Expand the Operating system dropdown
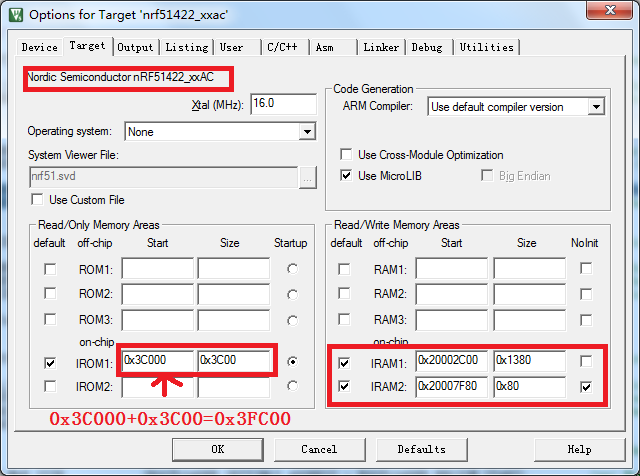Viewport: 640px width, 476px height. coord(307,132)
